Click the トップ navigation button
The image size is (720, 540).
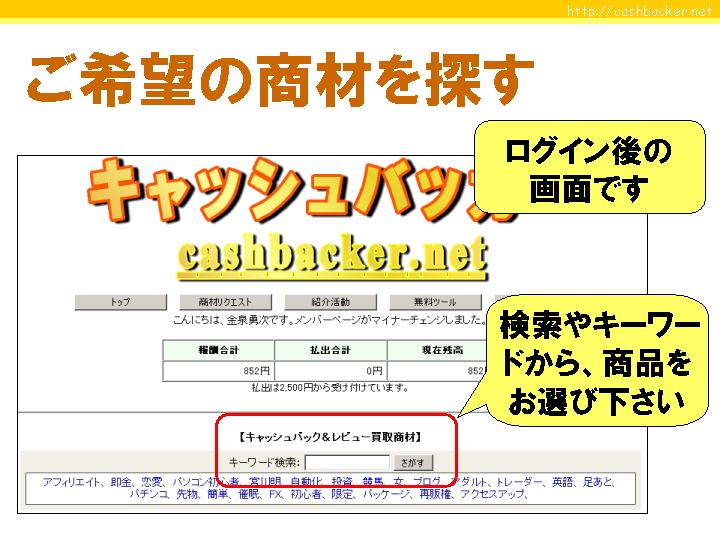[120, 302]
